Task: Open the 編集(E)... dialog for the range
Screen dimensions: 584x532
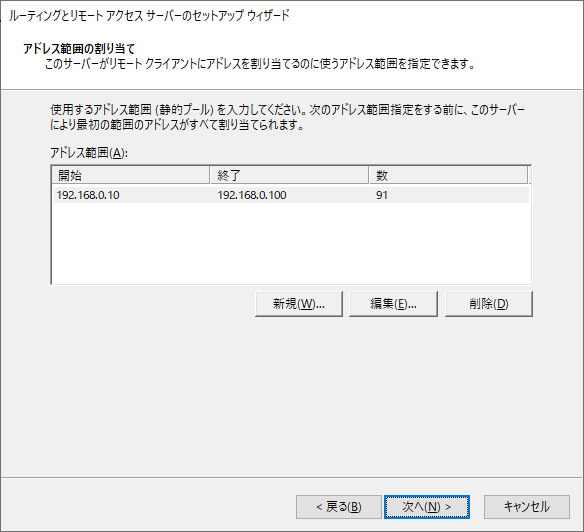Action: click(x=393, y=304)
